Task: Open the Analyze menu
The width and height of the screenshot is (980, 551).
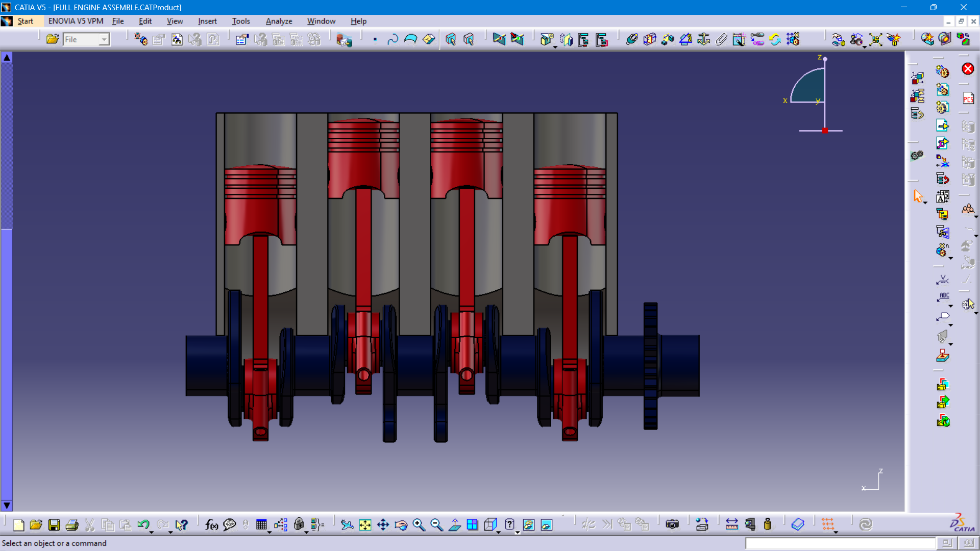Action: (279, 21)
